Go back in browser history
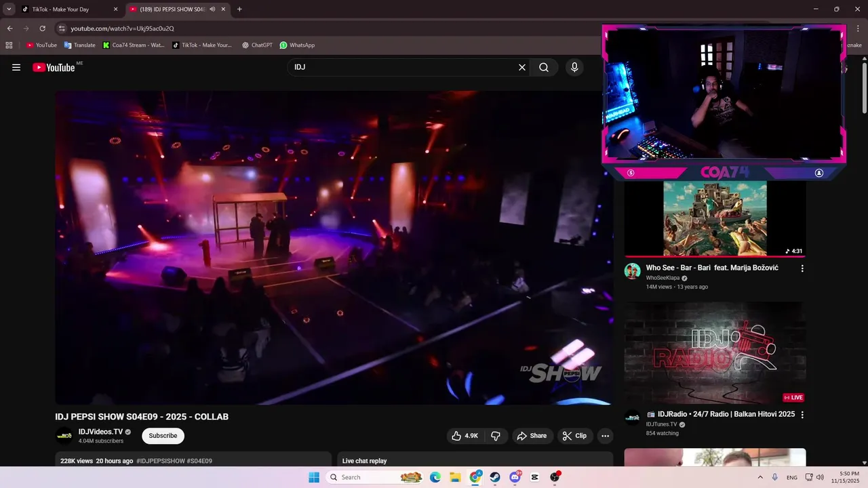 click(x=9, y=28)
